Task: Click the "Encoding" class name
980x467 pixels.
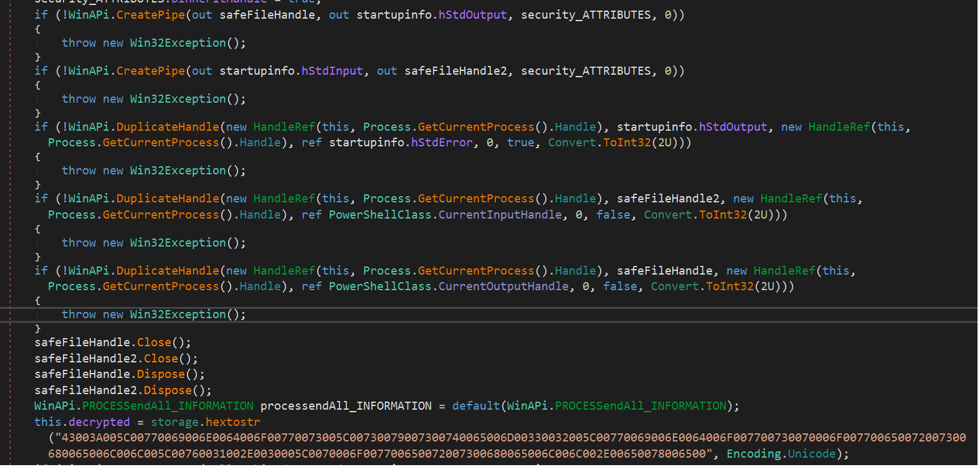Action: [754, 454]
